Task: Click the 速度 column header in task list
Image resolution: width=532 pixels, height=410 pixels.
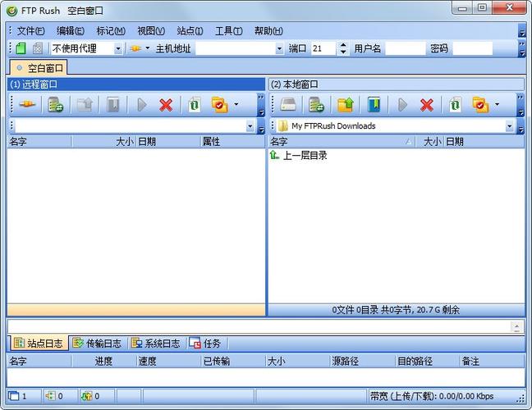Action: point(168,361)
